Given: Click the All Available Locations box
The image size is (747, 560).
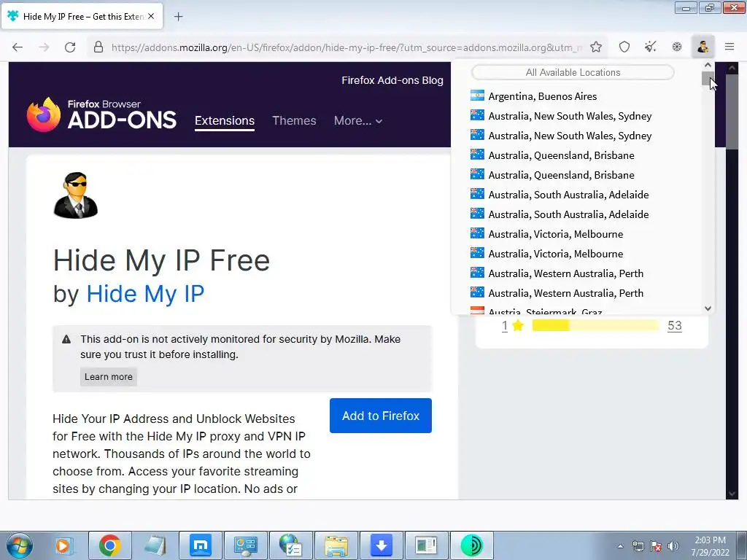Looking at the screenshot, I should pyautogui.click(x=573, y=72).
